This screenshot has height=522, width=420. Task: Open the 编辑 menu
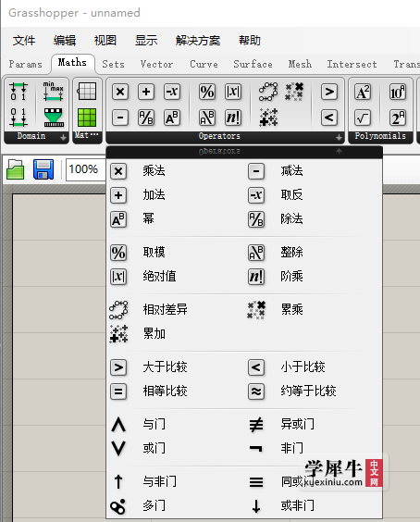pos(65,41)
